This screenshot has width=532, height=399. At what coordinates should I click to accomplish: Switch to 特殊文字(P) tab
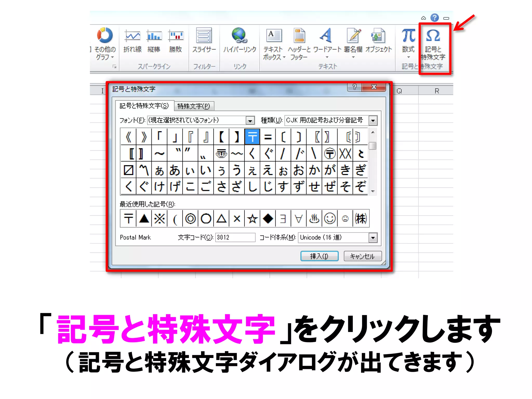pos(194,106)
